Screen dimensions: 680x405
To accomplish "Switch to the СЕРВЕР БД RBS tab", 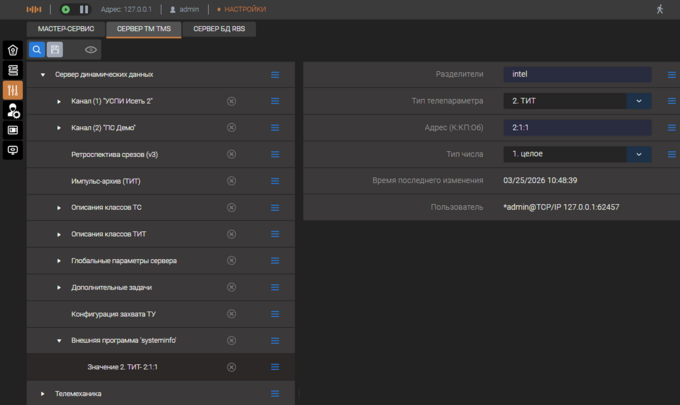I will click(219, 29).
